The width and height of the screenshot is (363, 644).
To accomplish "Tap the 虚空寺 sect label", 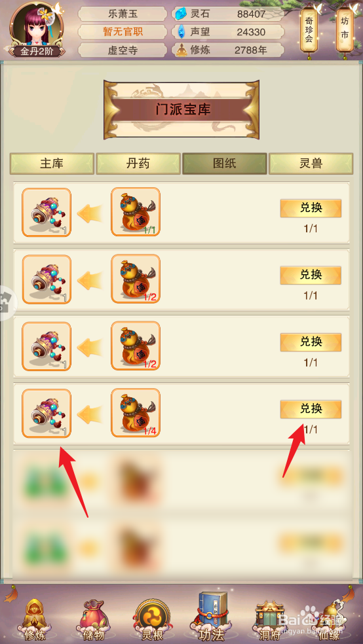I will (123, 50).
